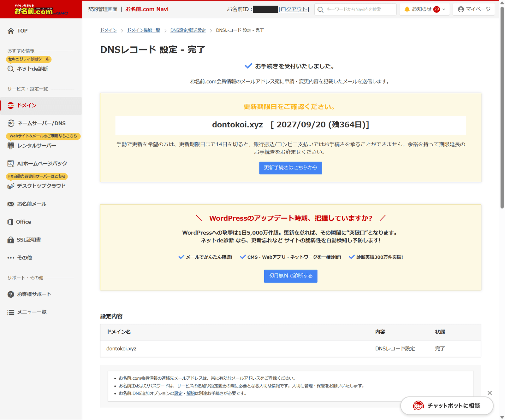This screenshot has height=420, width=505.
Task: Click the ドメイン breadcrumb link
Action: click(109, 30)
